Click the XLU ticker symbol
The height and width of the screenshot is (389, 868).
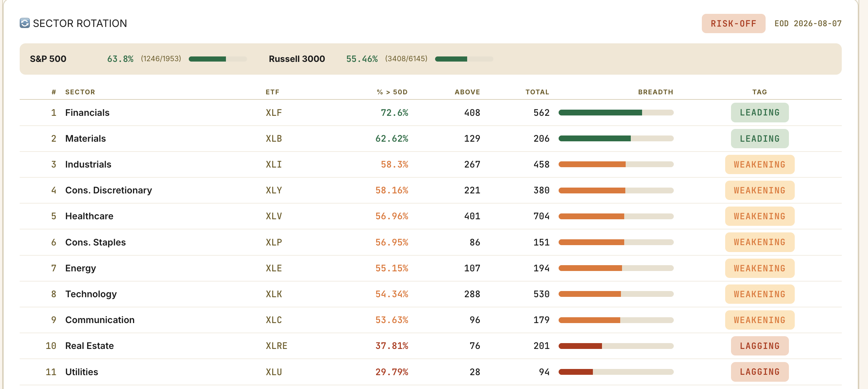click(274, 372)
